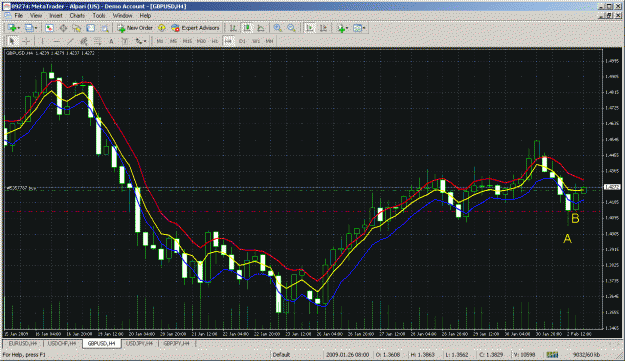625x361 pixels.
Task: Click the buy order level label
Action: (x=21, y=188)
